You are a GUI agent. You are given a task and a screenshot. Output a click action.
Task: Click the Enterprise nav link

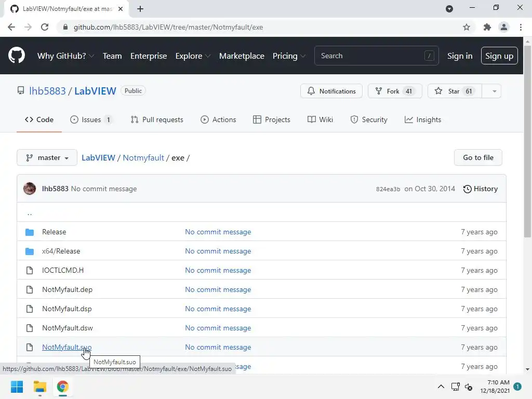[149, 56]
